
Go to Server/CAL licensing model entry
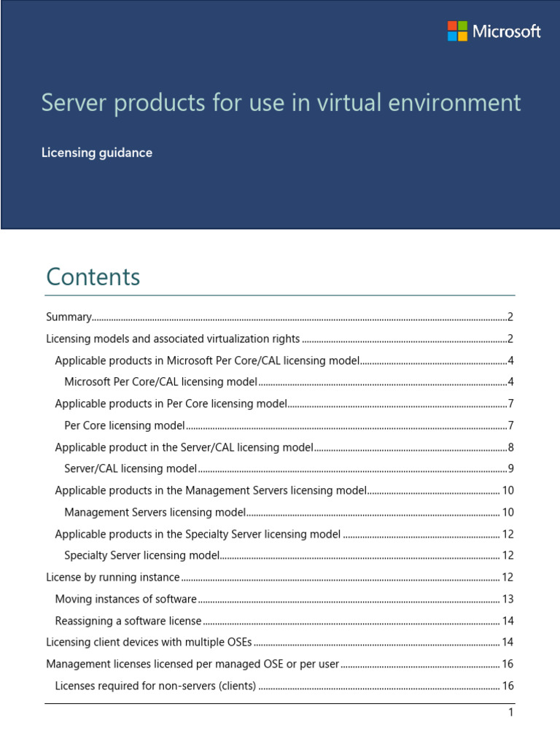(289, 468)
